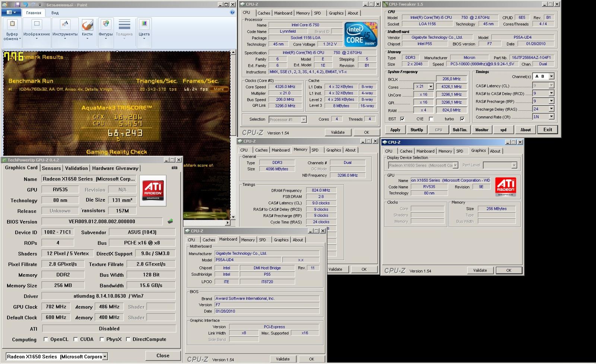596x364 pixels.
Task: Click OK in the CPU-Z Graphics window
Action: click(509, 270)
